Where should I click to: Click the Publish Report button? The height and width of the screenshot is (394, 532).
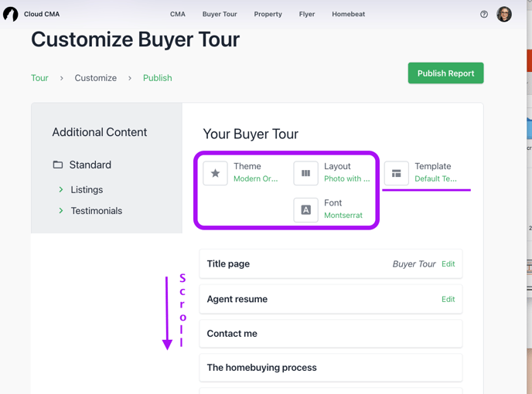(446, 73)
